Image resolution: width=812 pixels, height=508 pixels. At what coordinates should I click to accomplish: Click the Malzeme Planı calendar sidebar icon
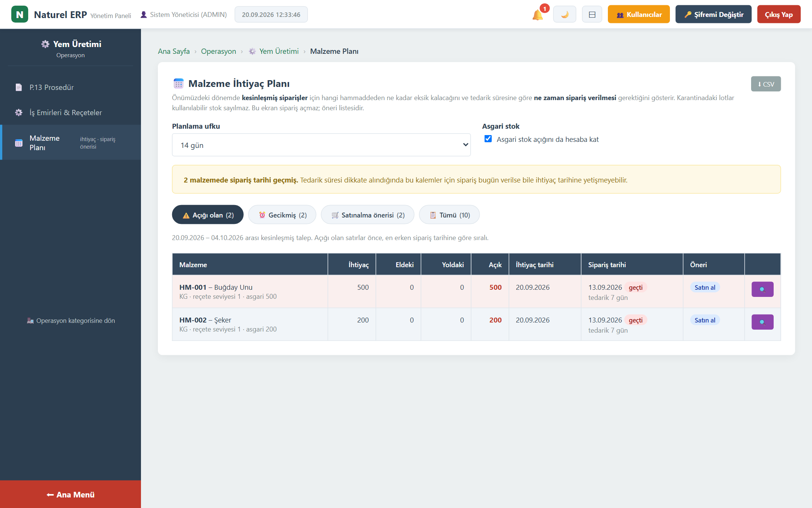click(x=18, y=143)
